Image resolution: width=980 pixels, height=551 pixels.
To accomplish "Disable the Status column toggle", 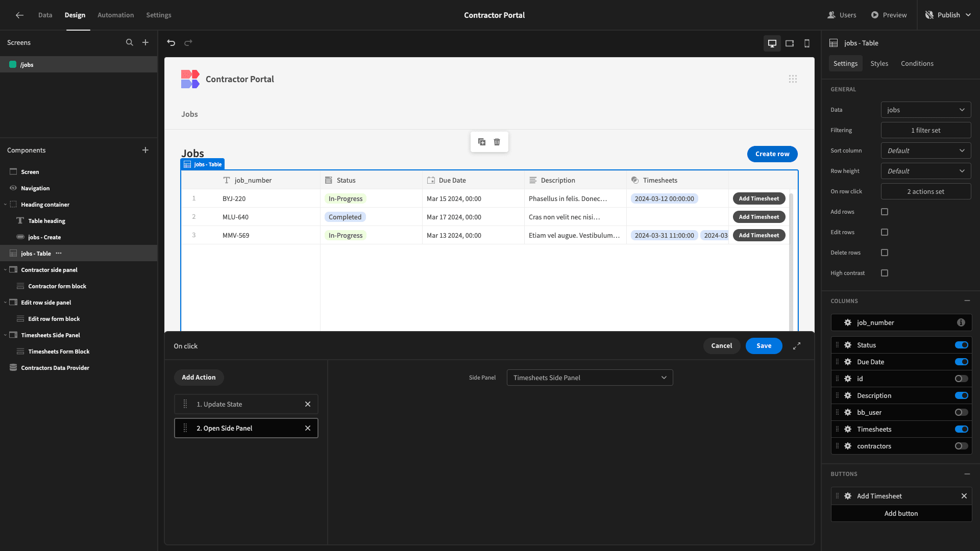I will (962, 345).
